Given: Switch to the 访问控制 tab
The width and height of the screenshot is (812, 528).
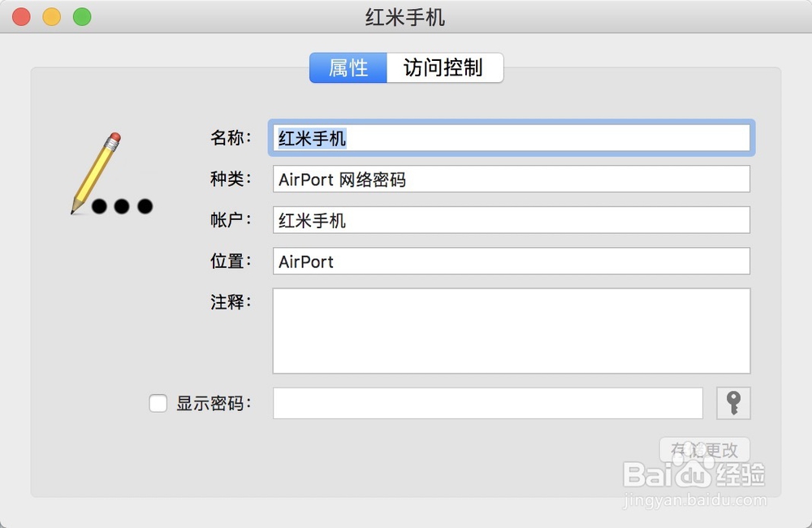Looking at the screenshot, I should (443, 68).
